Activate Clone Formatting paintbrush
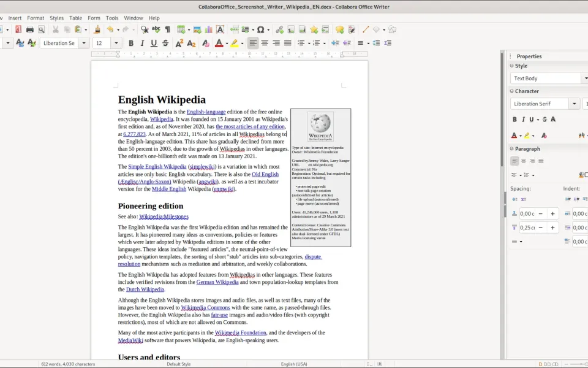 97,29
